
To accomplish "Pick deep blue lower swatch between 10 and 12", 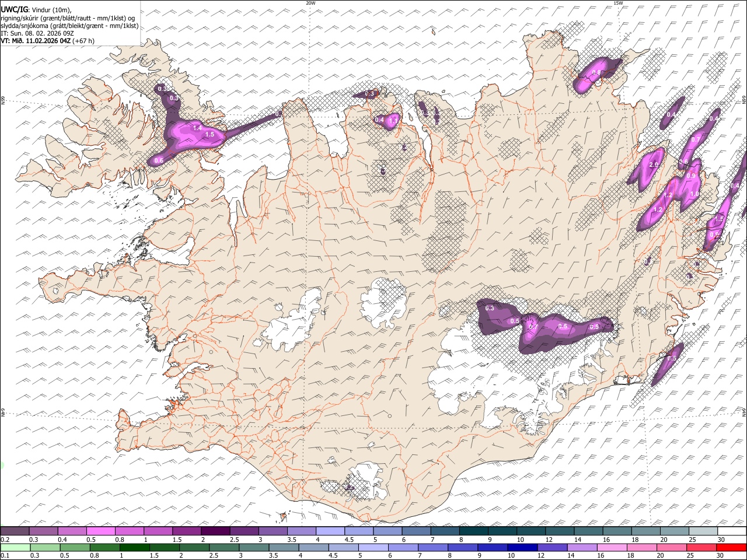I will 522,547.
